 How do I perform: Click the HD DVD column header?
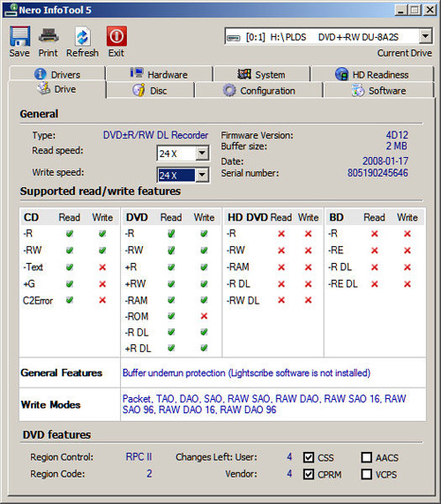click(x=248, y=217)
